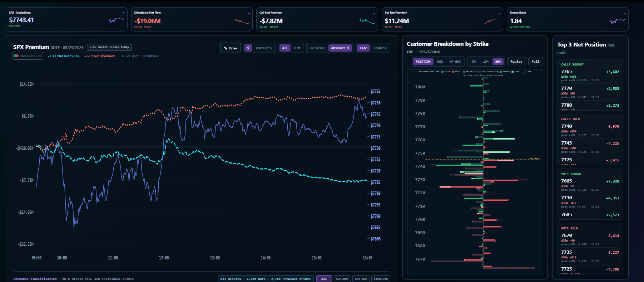Select calls sold strike 7775 row

point(590,161)
